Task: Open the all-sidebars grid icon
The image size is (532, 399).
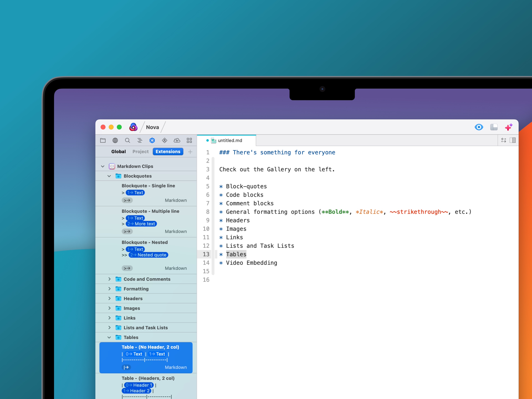Action: point(189,140)
